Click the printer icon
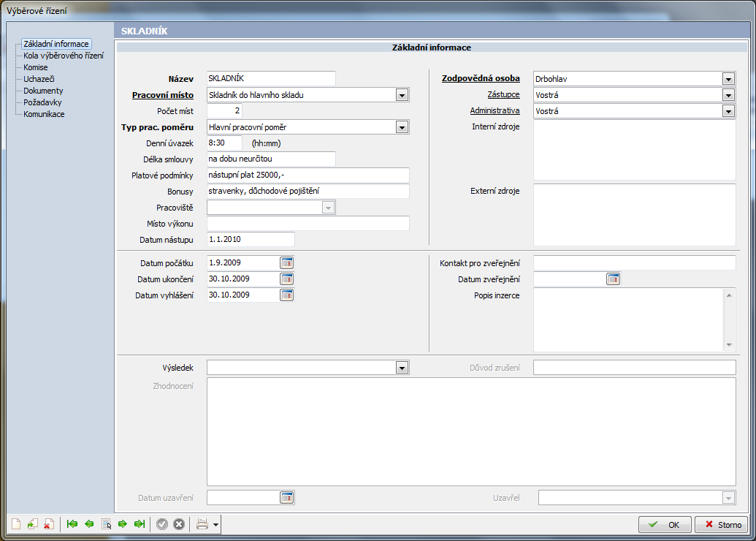Image resolution: width=756 pixels, height=541 pixels. click(202, 524)
